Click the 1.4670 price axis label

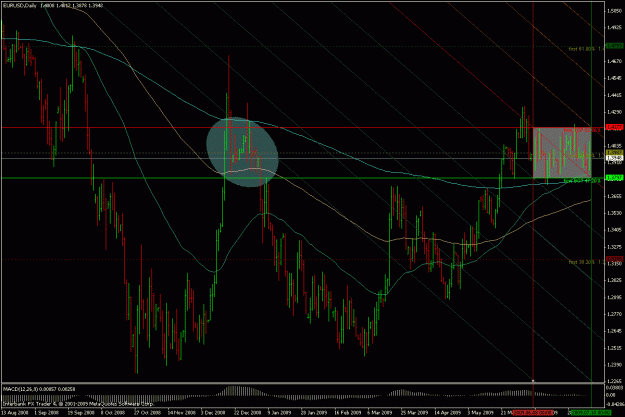[614, 61]
